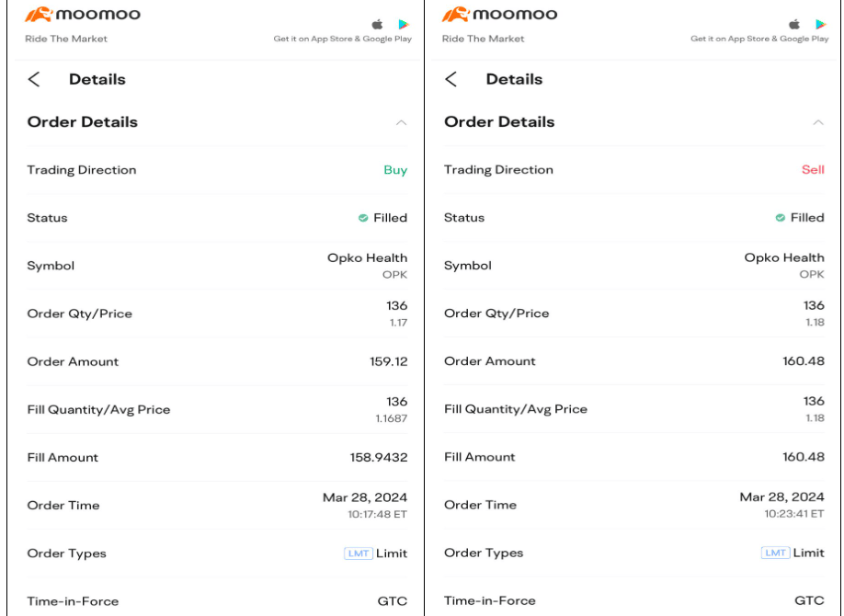Tap the Apple App Store icon on the left
844x616 pixels.
point(377,25)
